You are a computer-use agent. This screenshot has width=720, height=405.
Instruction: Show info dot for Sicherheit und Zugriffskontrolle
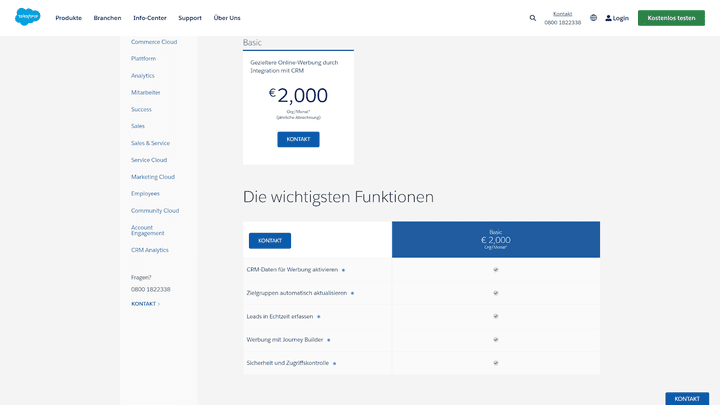coord(334,363)
